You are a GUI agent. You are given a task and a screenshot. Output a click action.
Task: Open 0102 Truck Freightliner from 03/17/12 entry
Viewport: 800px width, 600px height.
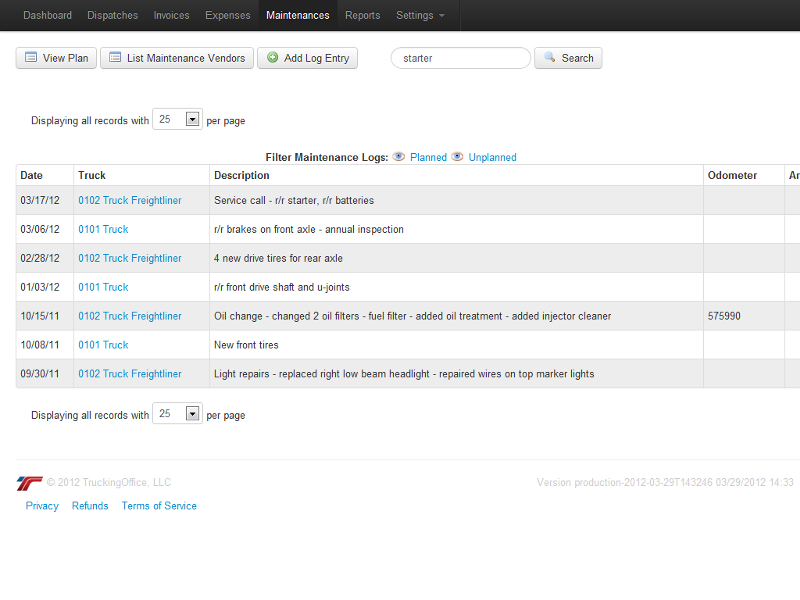coord(130,200)
